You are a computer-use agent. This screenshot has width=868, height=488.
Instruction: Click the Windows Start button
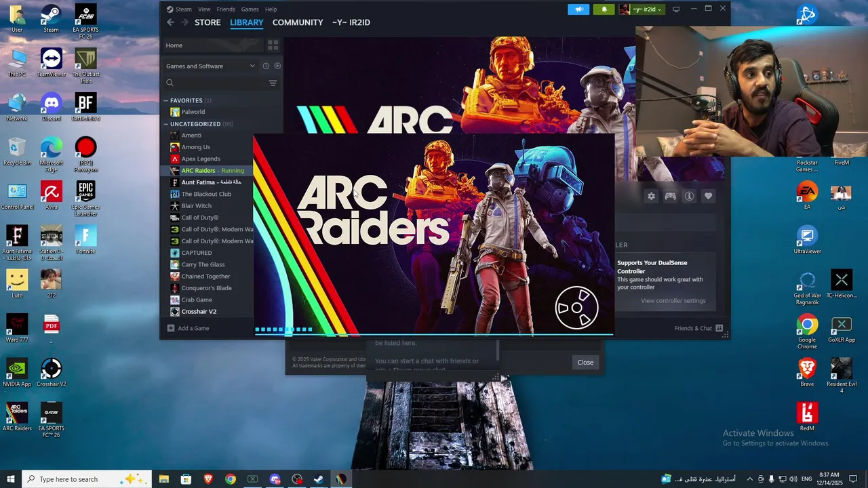pos(11,479)
